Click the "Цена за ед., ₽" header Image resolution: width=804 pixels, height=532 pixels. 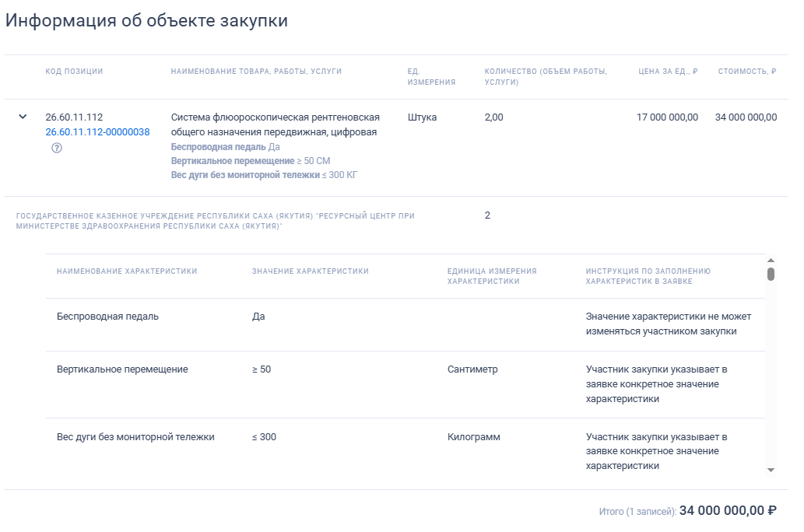tap(668, 72)
